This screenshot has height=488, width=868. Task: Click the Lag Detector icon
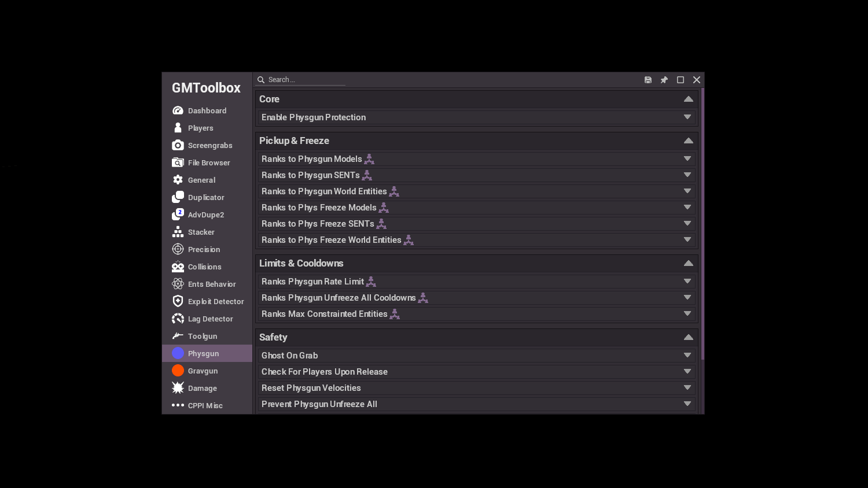tap(178, 319)
